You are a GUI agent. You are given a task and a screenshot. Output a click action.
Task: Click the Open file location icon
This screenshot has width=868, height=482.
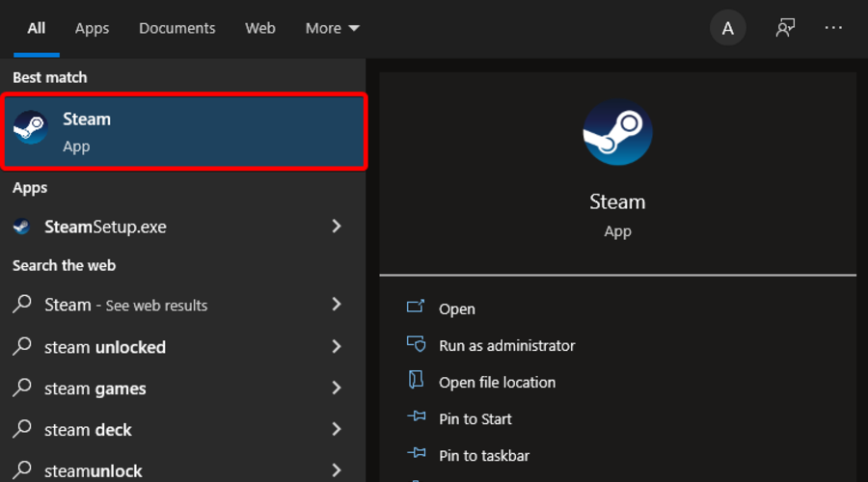[x=416, y=381]
